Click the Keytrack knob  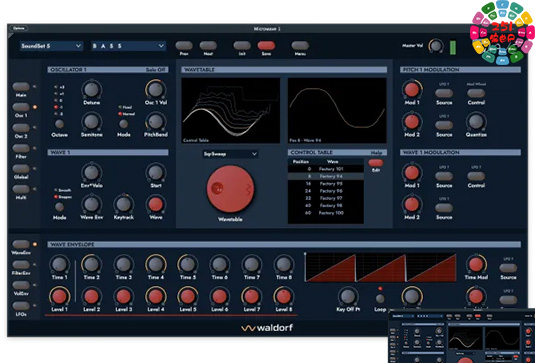[x=124, y=204]
